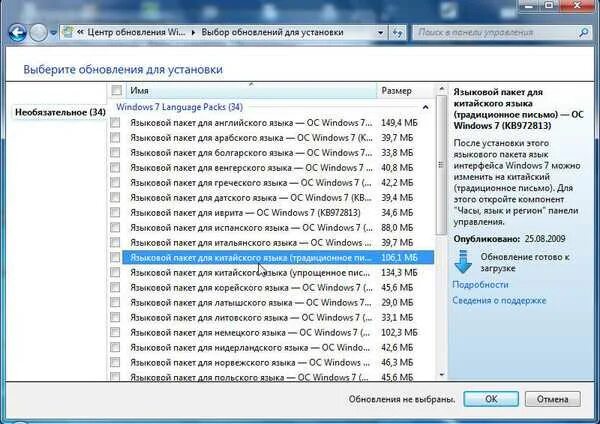Select the row Языковой пакет для греческого языка
Image resolution: width=600 pixels, height=424 pixels.
pos(278,183)
